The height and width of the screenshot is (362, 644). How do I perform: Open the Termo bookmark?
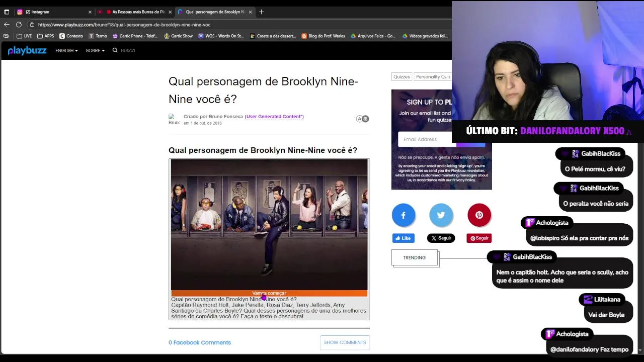coord(98,36)
